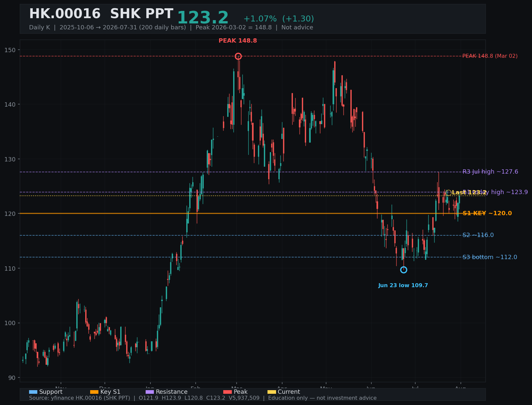
Task: Click the 'S1 KEY ~120.0' label
Action: [487, 213]
